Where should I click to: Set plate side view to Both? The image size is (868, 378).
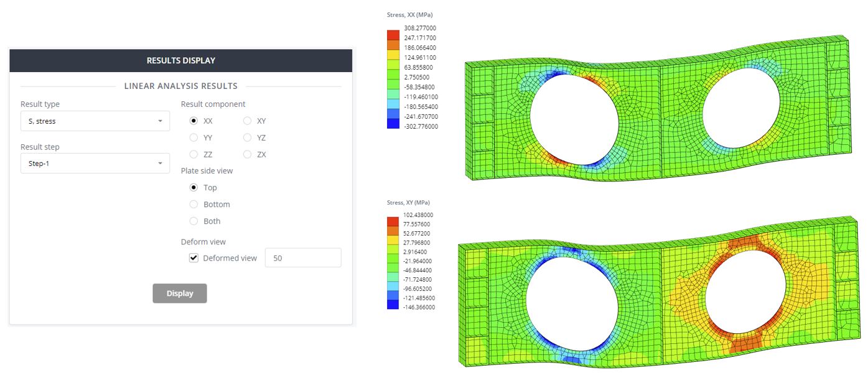click(194, 221)
